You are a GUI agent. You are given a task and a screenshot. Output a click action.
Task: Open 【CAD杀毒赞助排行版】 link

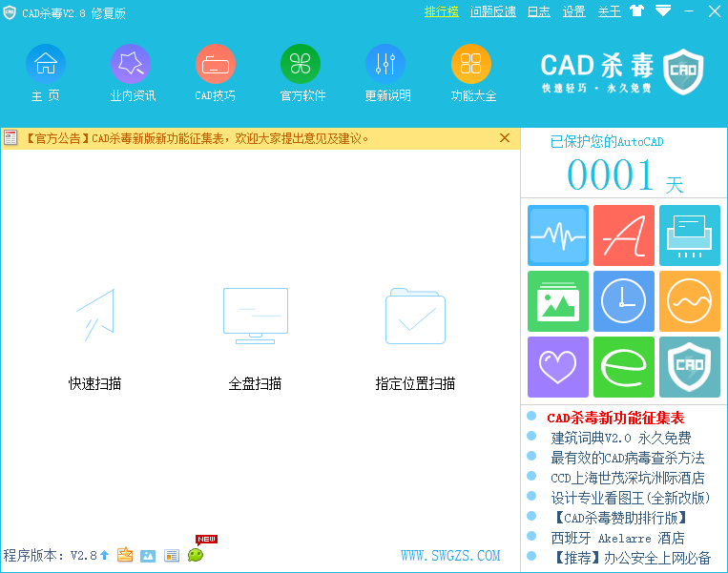(x=621, y=518)
